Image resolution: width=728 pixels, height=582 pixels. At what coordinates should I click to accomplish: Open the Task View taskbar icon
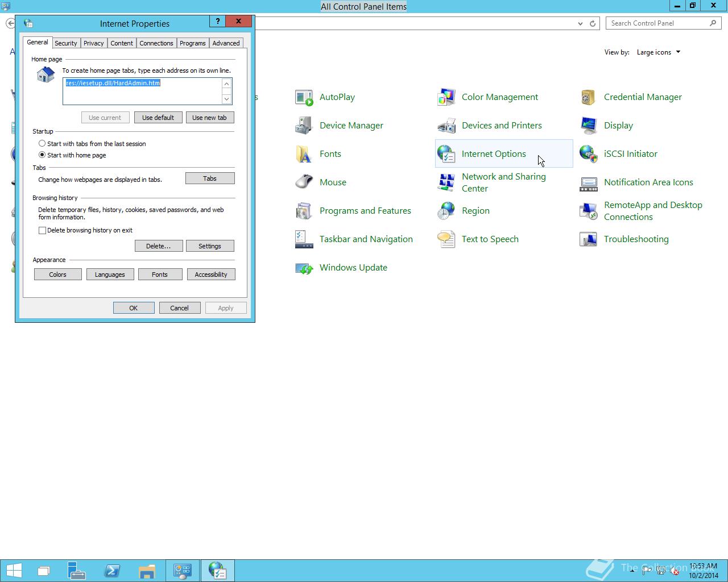[43, 571]
